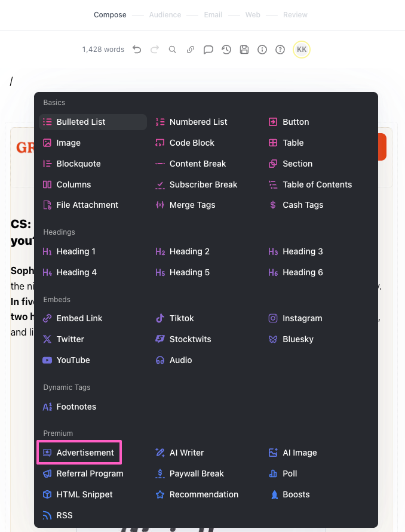Viewport: 405px width, 532px height.
Task: Select Heading 3 option
Action: [302, 251]
